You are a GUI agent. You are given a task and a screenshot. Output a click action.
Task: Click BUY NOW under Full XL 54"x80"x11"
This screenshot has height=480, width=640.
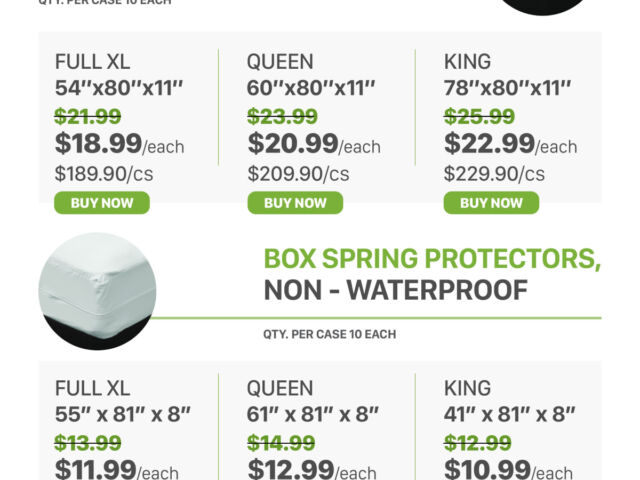pos(101,203)
